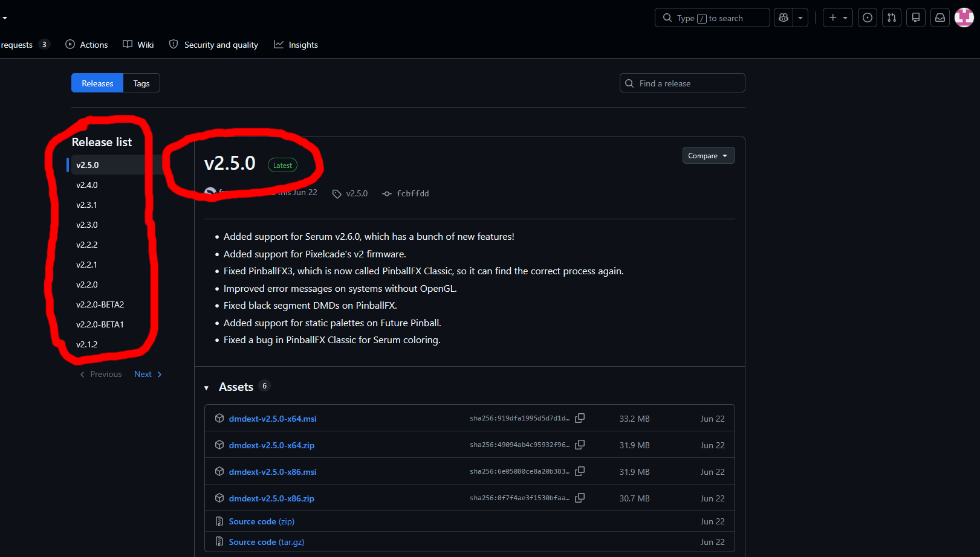This screenshot has width=980, height=557.
Task: Open the Compare dropdown
Action: (x=709, y=156)
